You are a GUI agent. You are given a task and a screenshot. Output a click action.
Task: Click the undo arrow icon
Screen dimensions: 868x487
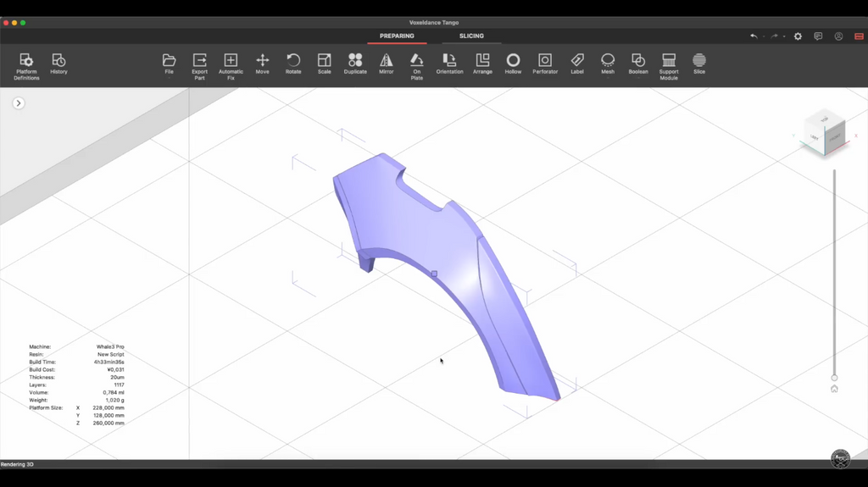tap(754, 36)
